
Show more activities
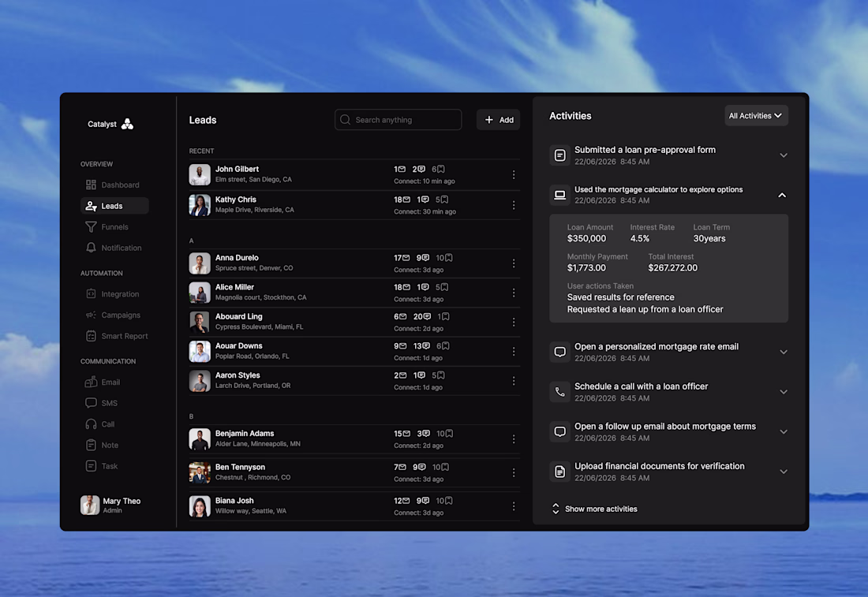[x=594, y=509]
